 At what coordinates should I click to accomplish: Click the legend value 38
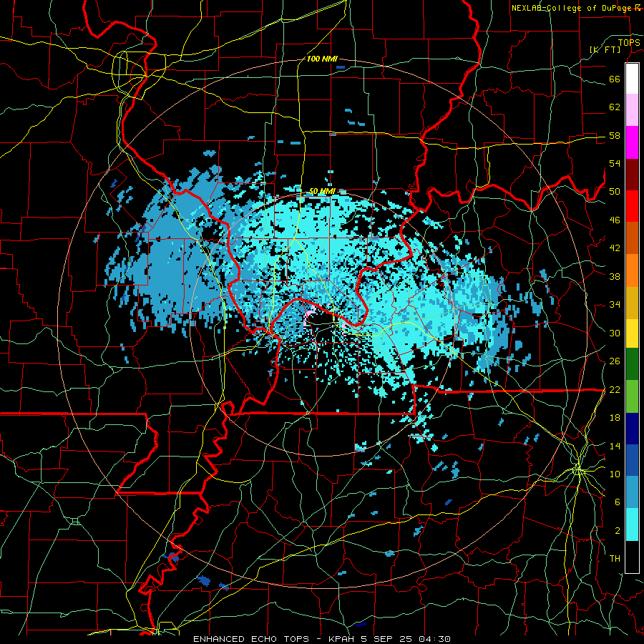pyautogui.click(x=615, y=276)
